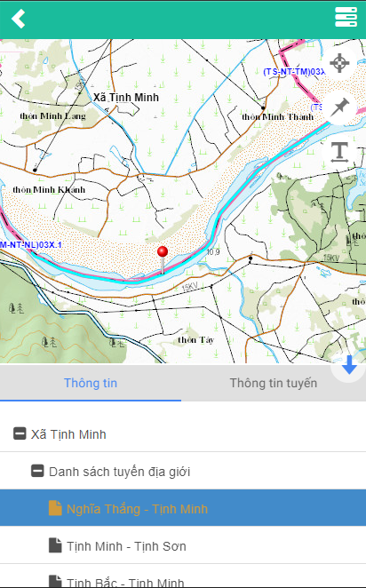Choose the Tịnh Bắc - Tịnh Minh route

point(183,576)
